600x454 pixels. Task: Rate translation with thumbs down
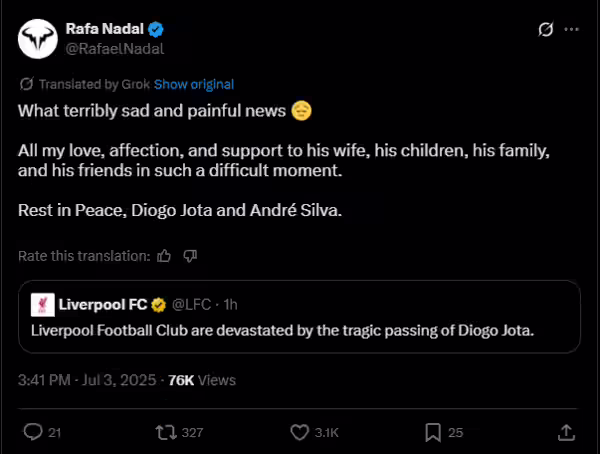190,256
